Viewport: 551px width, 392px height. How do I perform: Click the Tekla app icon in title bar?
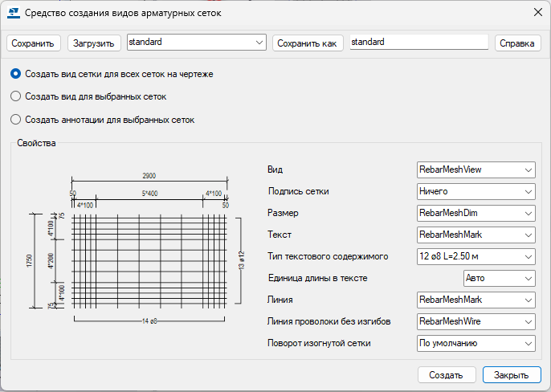click(x=13, y=12)
